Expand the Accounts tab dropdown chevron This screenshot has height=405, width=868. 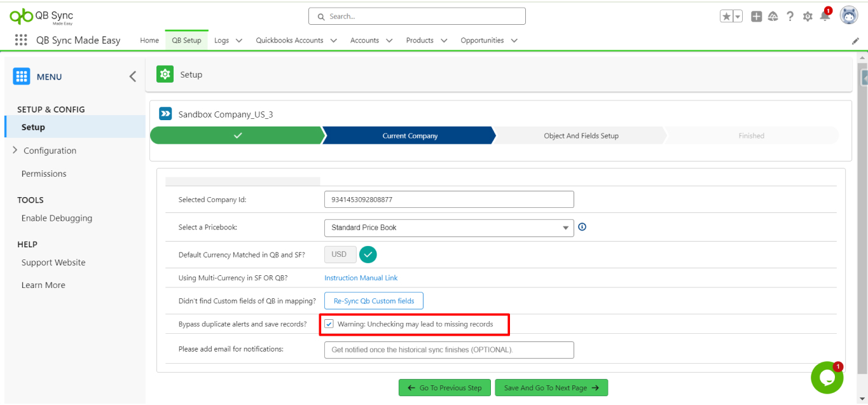tap(389, 41)
